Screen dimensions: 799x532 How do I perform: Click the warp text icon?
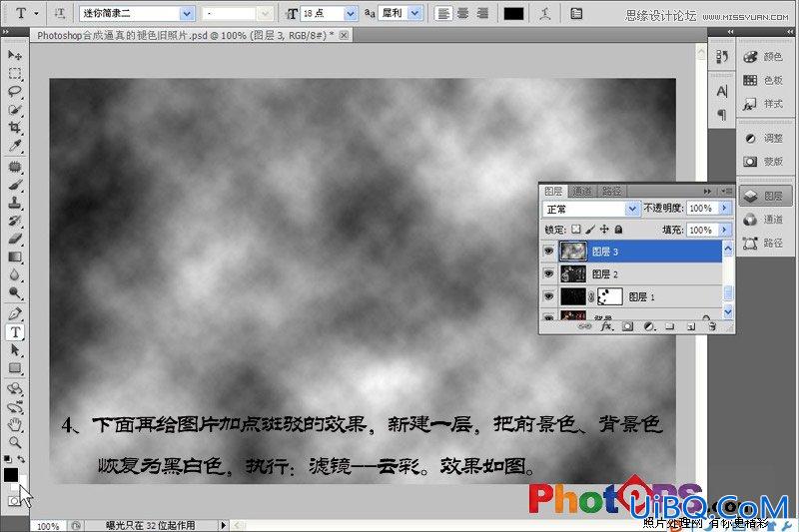point(545,14)
